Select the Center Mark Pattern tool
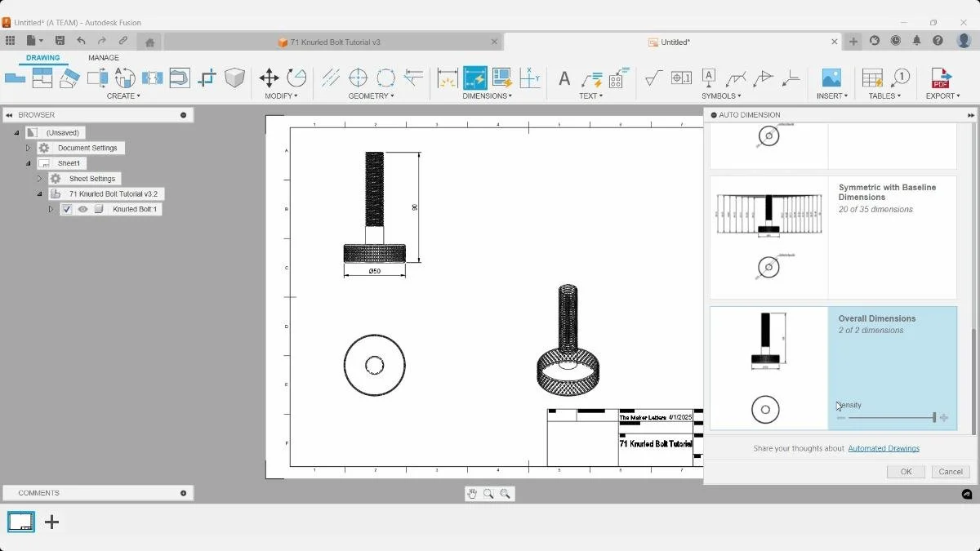The width and height of the screenshot is (980, 551). pyautogui.click(x=385, y=78)
